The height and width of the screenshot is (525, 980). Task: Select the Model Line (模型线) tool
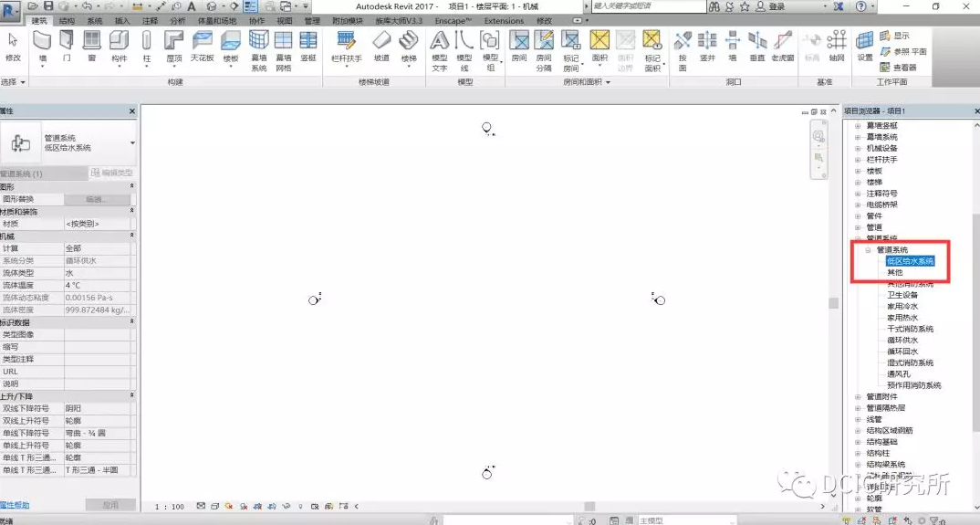click(x=464, y=51)
